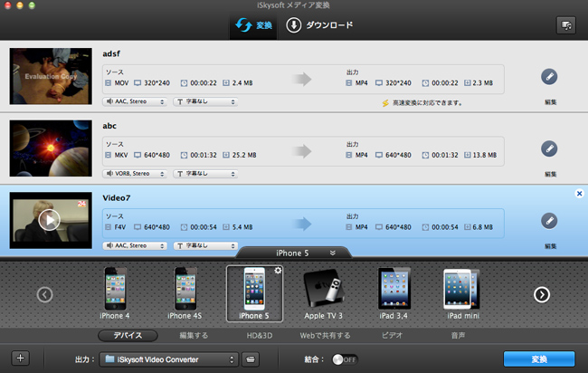Select the abc video thumbnail

pyautogui.click(x=51, y=148)
